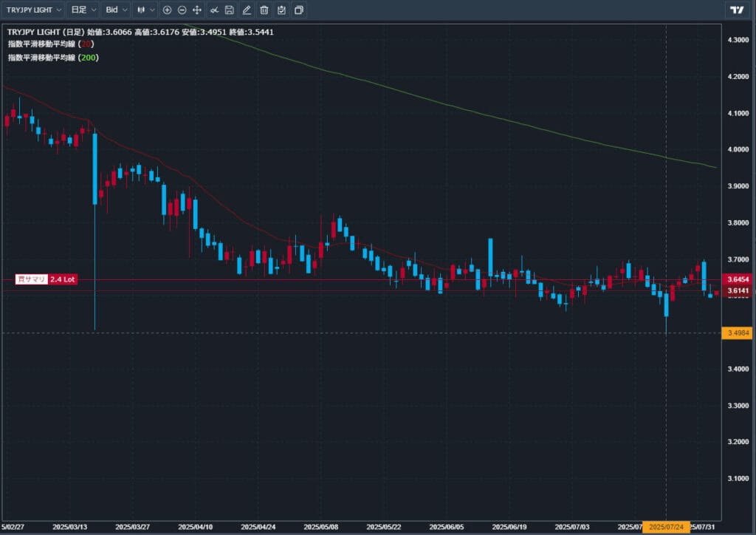Open the Bid price type dropdown
The width and height of the screenshot is (756, 535).
116,10
